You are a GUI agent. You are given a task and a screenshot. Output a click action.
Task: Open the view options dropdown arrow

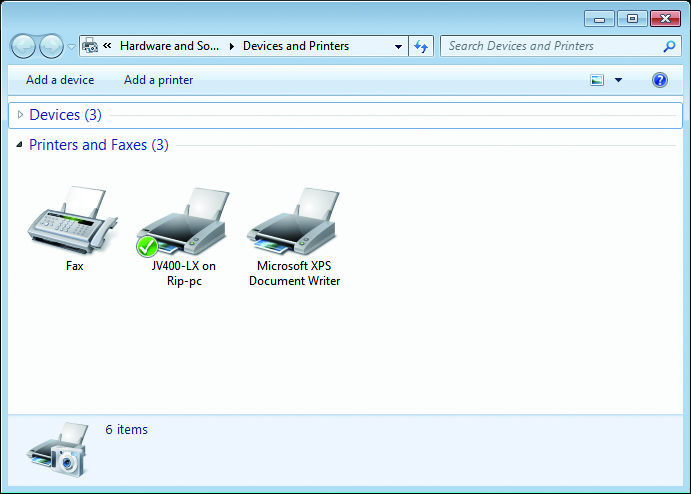pos(618,80)
